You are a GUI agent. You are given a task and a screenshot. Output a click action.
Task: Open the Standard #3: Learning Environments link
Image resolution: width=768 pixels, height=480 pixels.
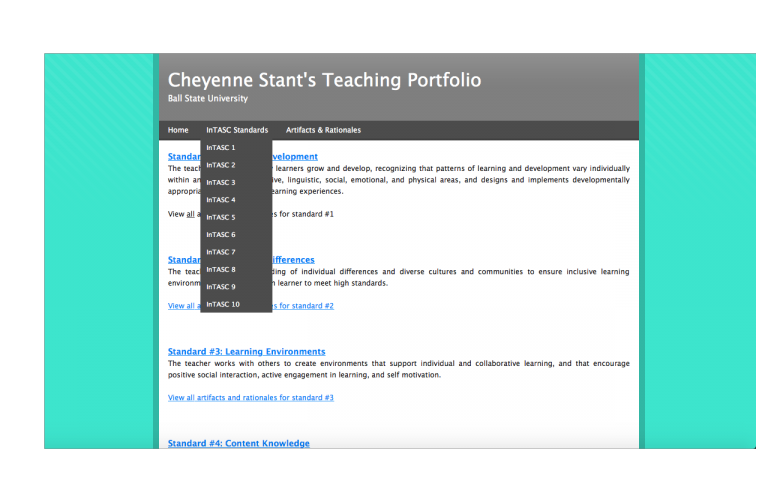(x=246, y=352)
